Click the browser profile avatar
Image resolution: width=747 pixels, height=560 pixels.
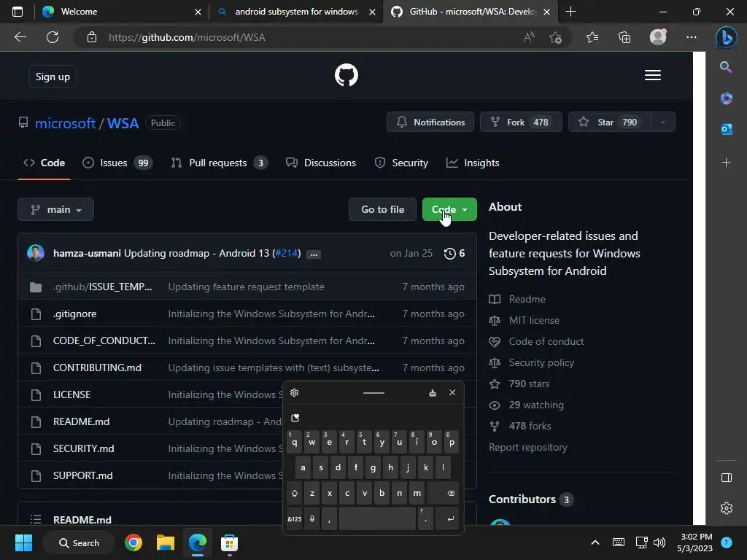point(658,37)
